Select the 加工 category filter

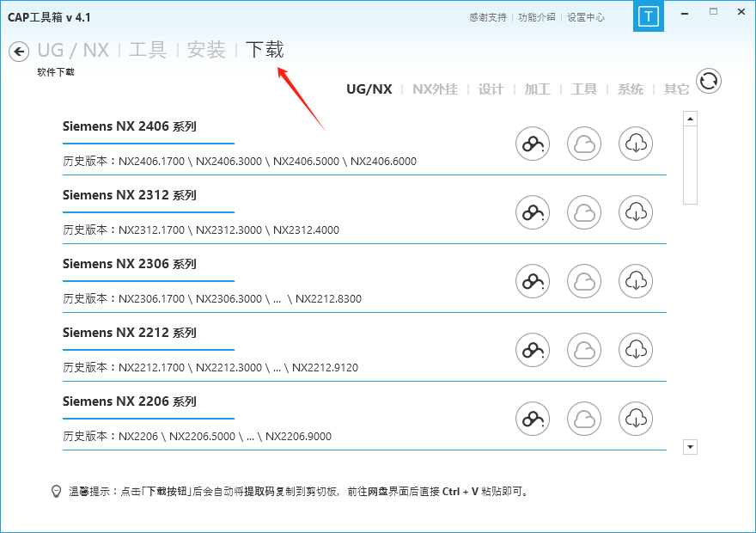537,89
